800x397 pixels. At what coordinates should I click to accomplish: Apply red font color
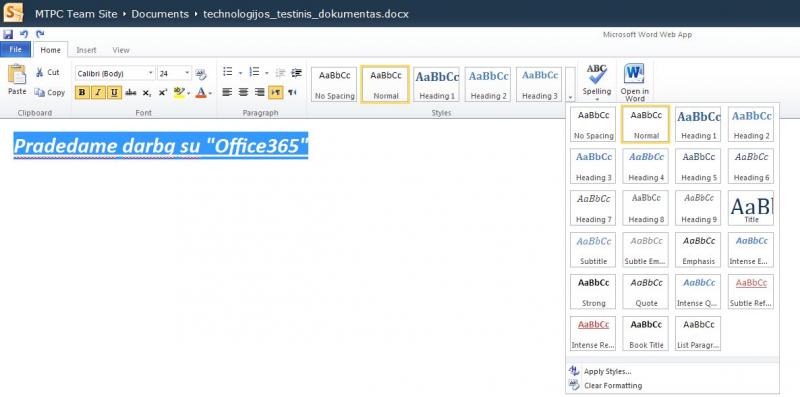coord(201,92)
